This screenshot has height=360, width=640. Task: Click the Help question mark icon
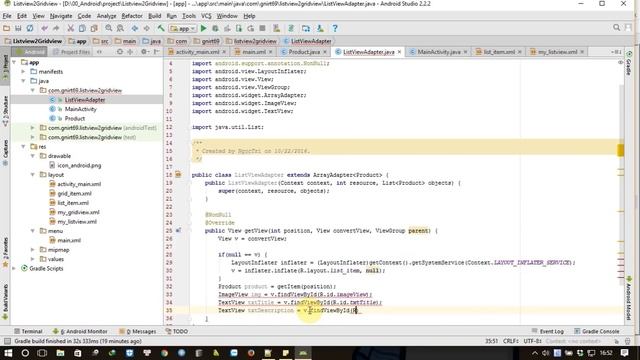(x=335, y=28)
